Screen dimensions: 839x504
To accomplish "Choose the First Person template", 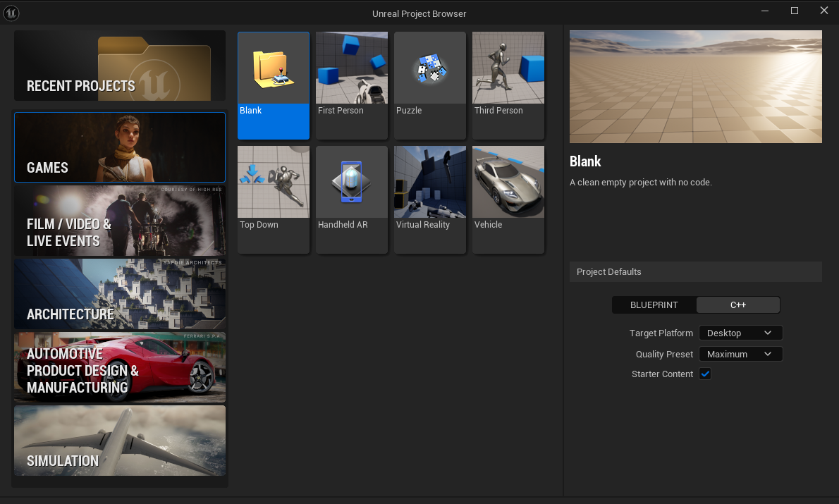I will [352, 85].
